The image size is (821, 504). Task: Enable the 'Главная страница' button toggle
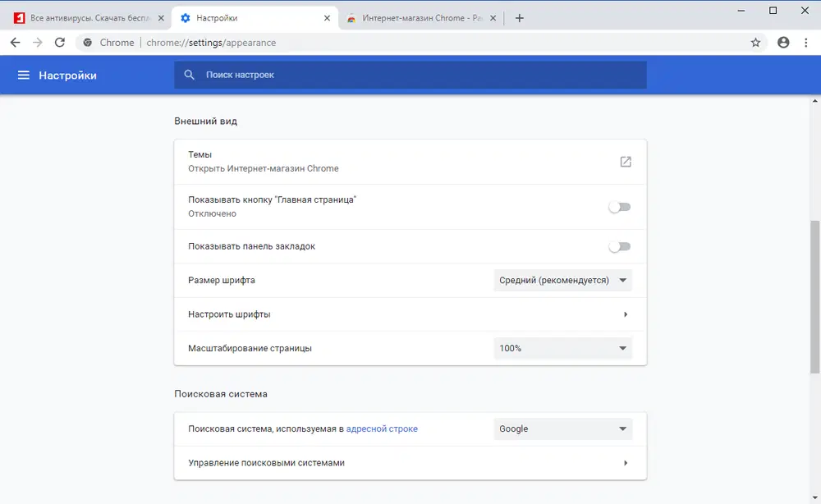[x=619, y=207]
